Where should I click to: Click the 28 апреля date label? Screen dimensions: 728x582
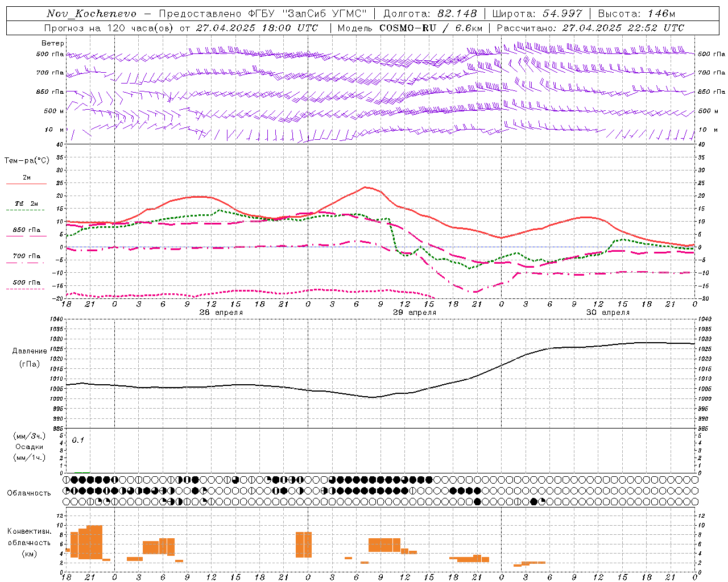221,313
